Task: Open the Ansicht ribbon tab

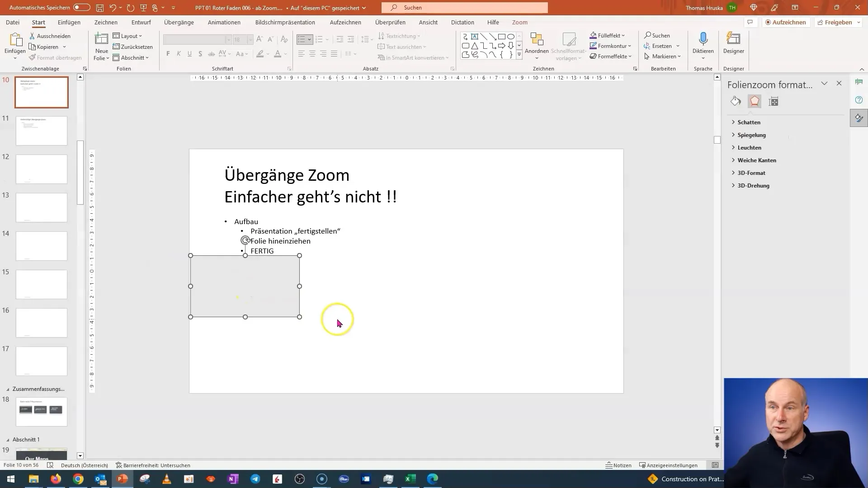Action: [428, 22]
